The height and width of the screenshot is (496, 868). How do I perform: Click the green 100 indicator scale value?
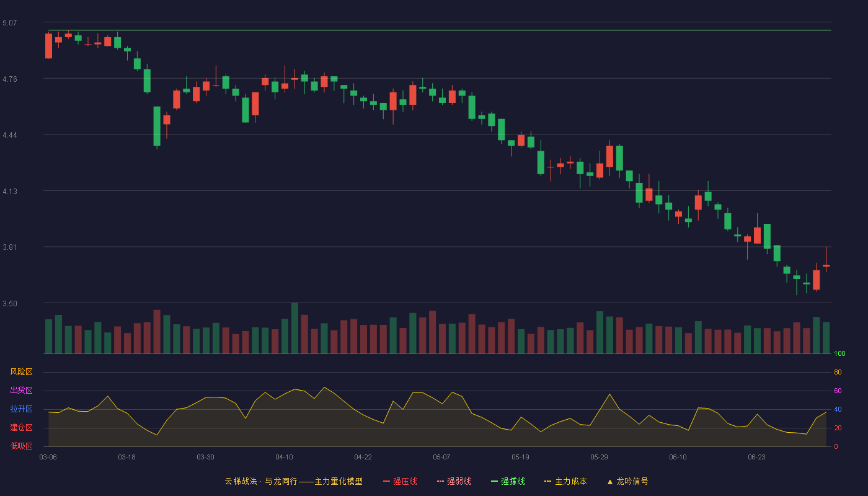click(x=839, y=354)
